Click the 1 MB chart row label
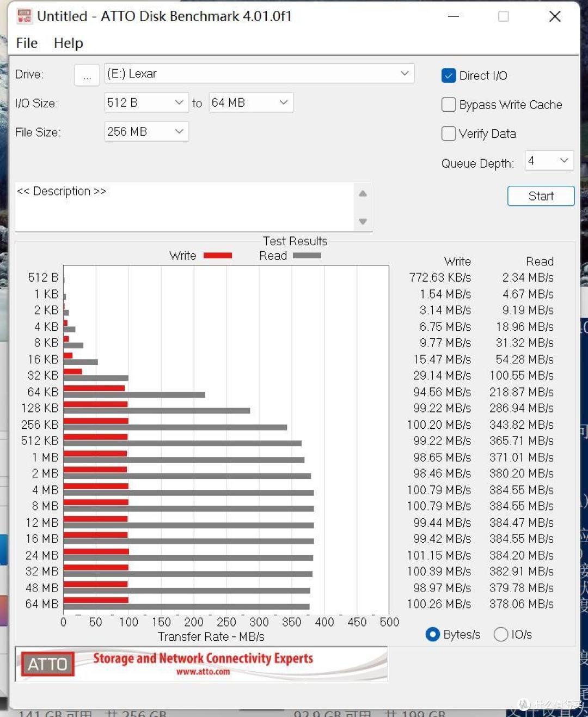The image size is (588, 717). 45,458
